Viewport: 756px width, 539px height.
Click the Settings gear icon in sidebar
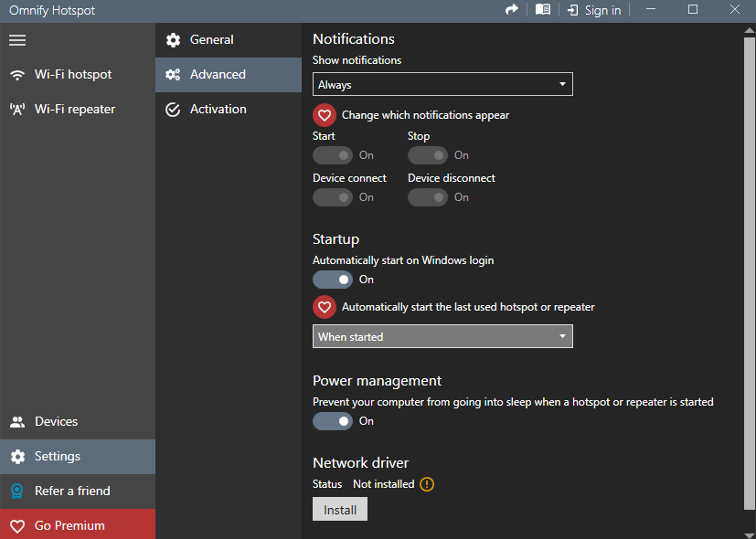point(17,457)
